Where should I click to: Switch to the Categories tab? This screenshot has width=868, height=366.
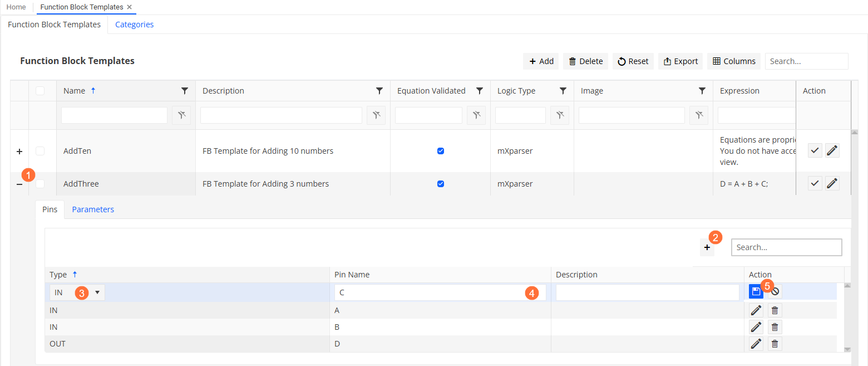135,25
